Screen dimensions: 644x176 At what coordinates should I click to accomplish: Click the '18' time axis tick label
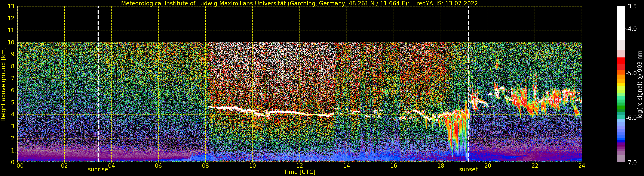pyautogui.click(x=441, y=166)
